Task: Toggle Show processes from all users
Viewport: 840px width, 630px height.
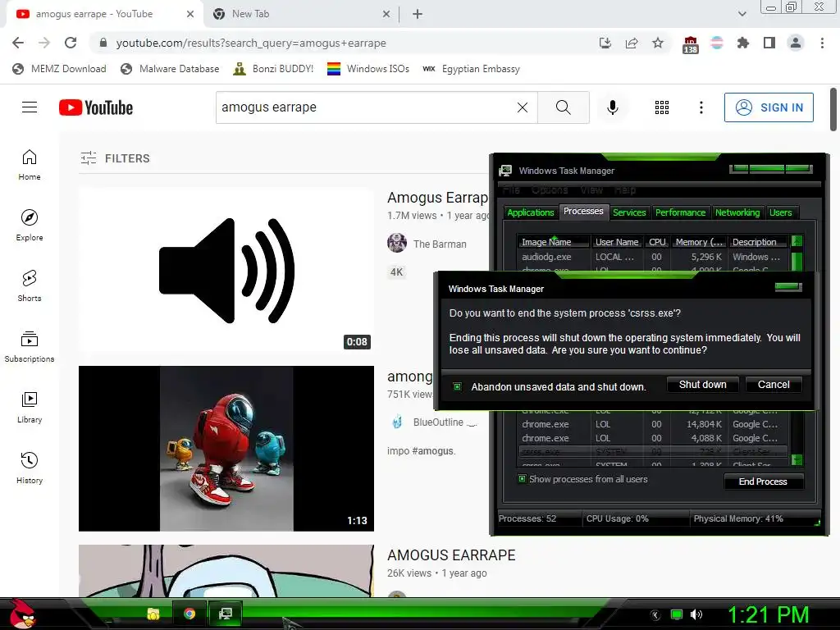Action: click(x=522, y=479)
